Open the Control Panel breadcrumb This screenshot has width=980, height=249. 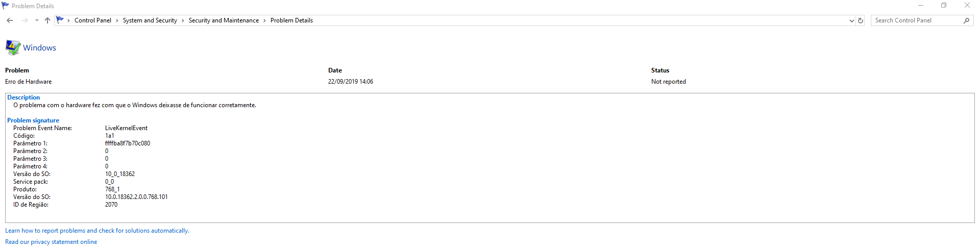click(x=93, y=20)
